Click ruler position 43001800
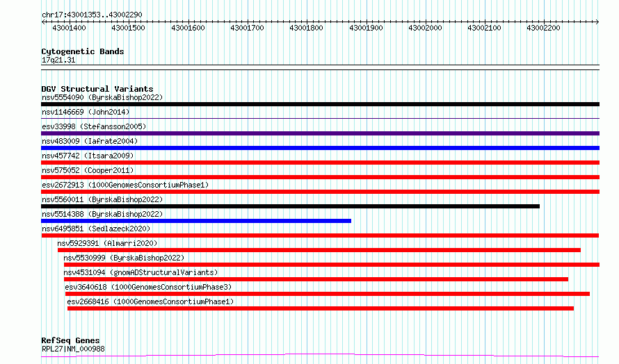 point(306,28)
